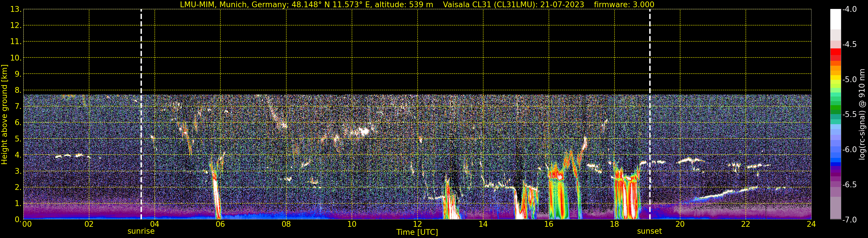The image size is (868, 238).
Task: Click the 'log(rc-signal) @ 910 nm' colorbar label
Action: pos(862,114)
